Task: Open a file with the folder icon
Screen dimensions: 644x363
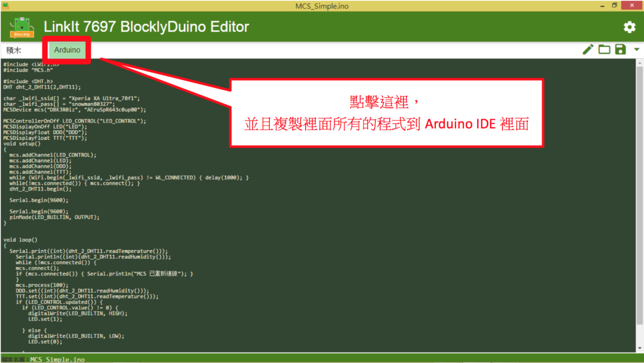Action: coord(604,50)
